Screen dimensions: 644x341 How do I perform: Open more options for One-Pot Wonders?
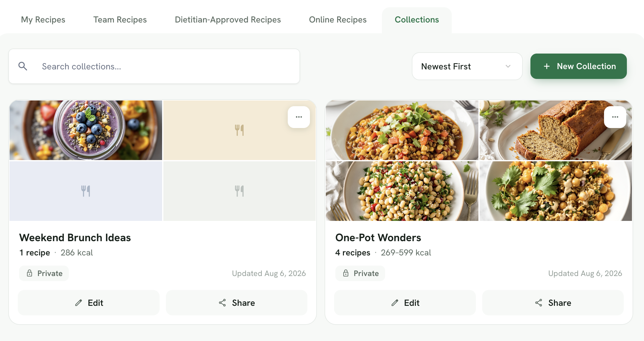tap(615, 117)
